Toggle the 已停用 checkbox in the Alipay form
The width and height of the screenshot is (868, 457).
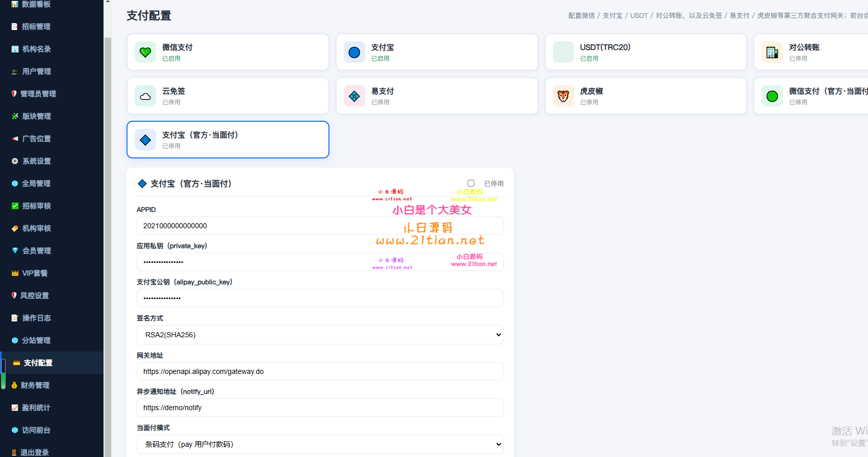[471, 183]
